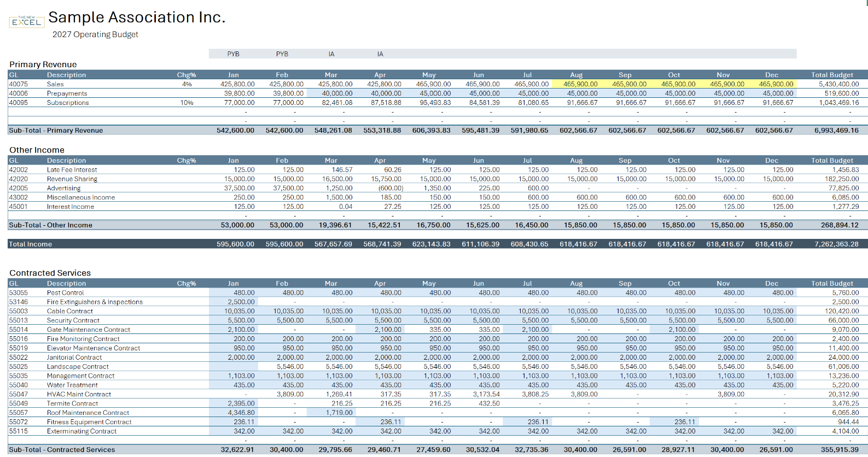Select the Fitness Equipment Contract label

[89, 423]
